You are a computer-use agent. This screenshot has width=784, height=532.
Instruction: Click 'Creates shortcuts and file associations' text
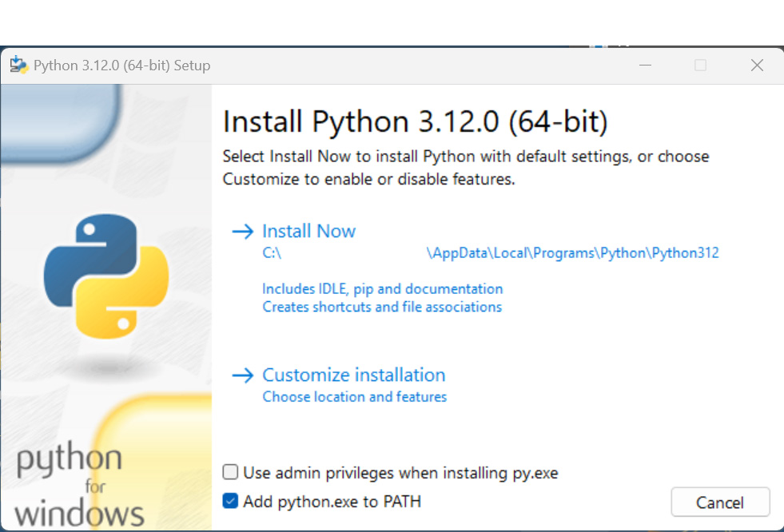(382, 307)
